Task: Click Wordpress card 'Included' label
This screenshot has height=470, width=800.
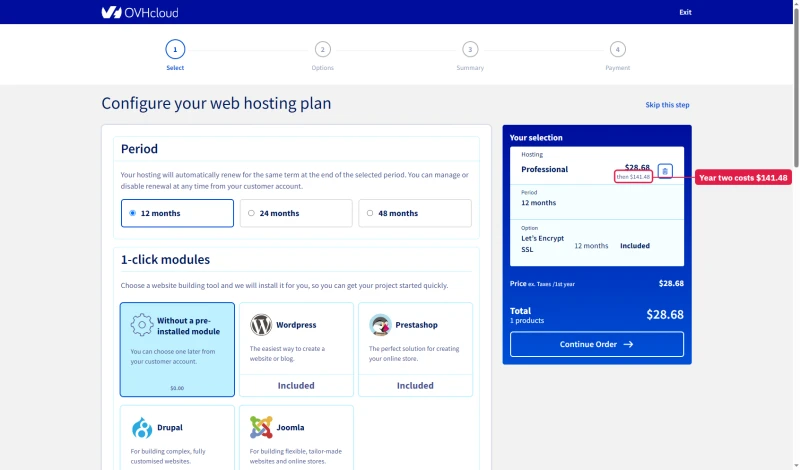Action: (x=296, y=386)
